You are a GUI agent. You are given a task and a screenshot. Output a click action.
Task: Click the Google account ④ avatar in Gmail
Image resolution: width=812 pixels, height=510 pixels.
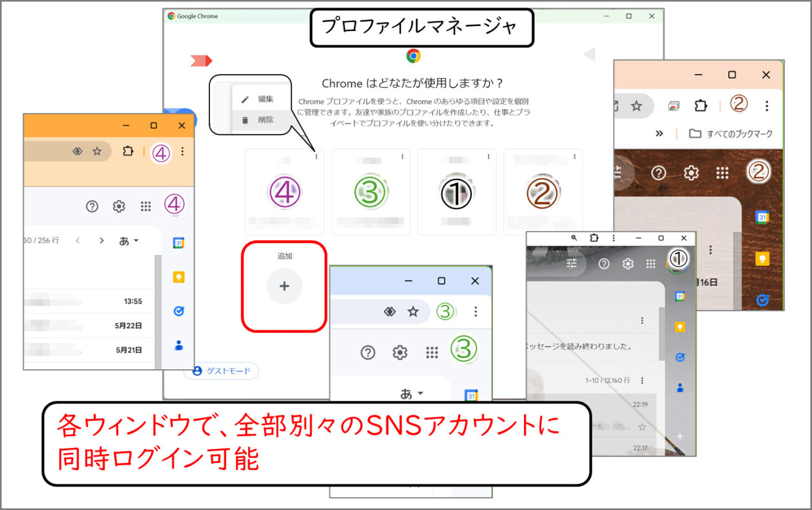click(174, 204)
